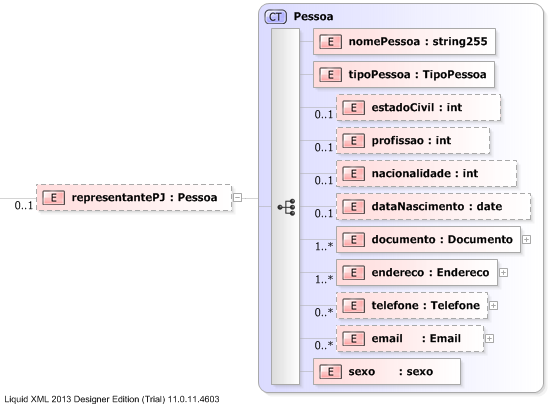Select the 'tipoPessoa : TipoPessoa' label
Viewport: 557px width, 404px height.
pyautogui.click(x=417, y=75)
